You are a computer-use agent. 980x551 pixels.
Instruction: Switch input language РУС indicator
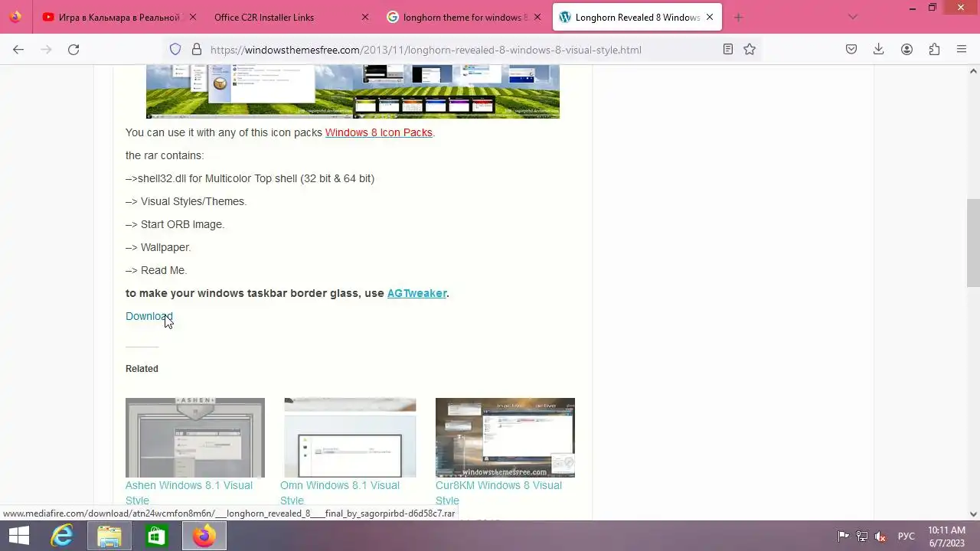coord(906,536)
